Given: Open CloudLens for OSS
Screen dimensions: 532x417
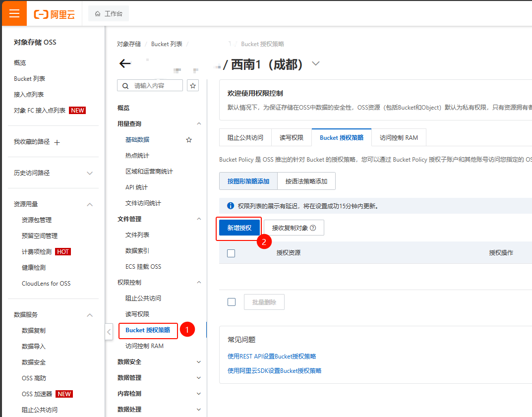Looking at the screenshot, I should (46, 283).
